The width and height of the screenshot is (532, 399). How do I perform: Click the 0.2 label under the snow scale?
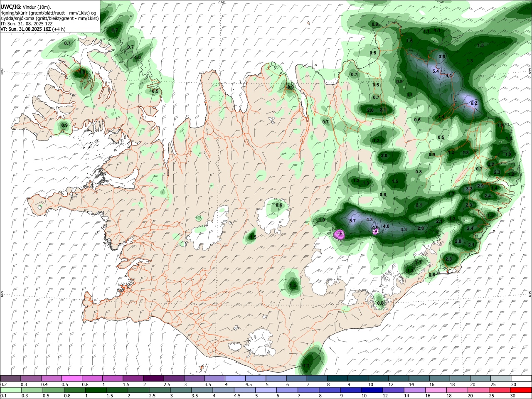click(4, 384)
